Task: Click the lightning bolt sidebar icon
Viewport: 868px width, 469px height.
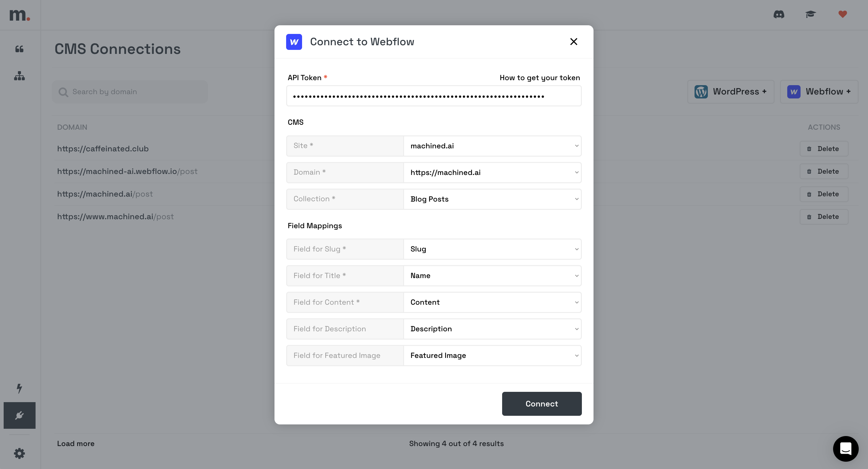Action: pos(20,388)
